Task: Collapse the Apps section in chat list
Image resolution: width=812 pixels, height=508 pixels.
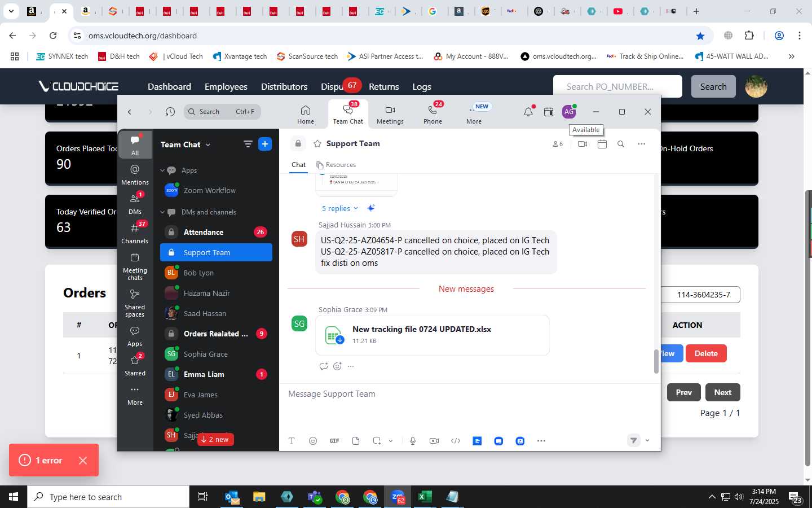Action: (x=162, y=170)
